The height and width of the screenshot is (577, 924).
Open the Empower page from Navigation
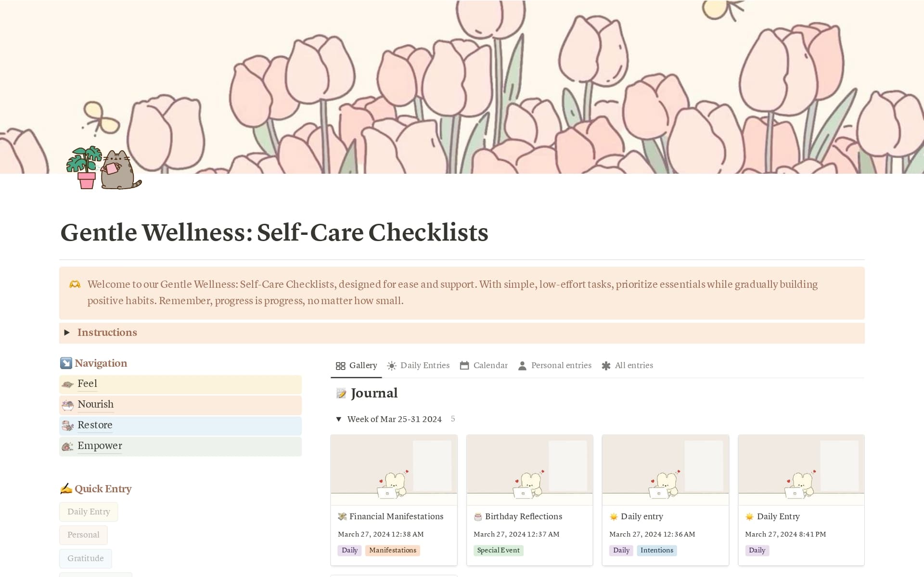[99, 446]
